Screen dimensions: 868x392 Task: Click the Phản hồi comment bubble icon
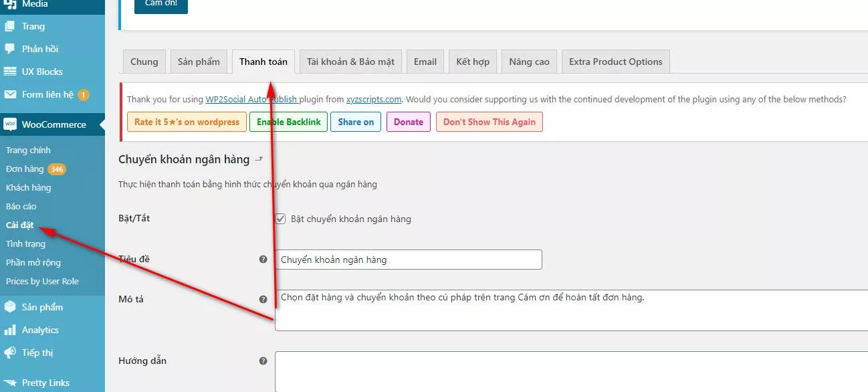click(9, 48)
